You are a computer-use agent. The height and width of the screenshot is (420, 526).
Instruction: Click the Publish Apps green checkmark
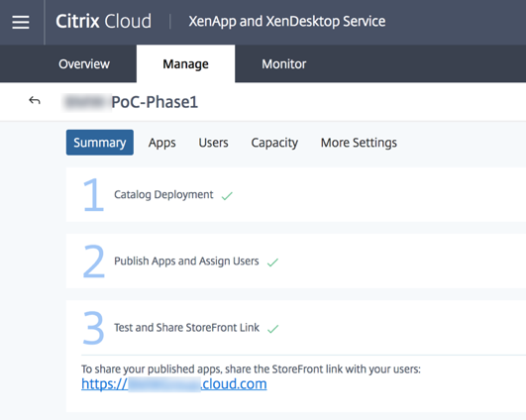pyautogui.click(x=272, y=262)
